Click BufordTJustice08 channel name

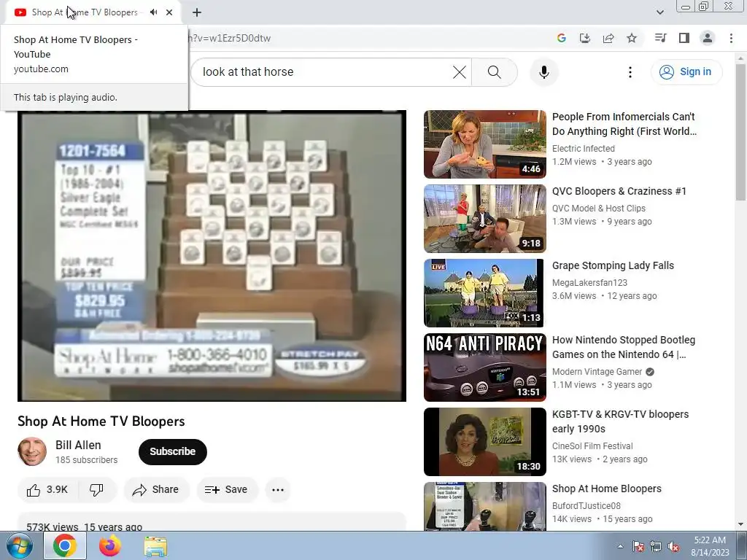586,506
